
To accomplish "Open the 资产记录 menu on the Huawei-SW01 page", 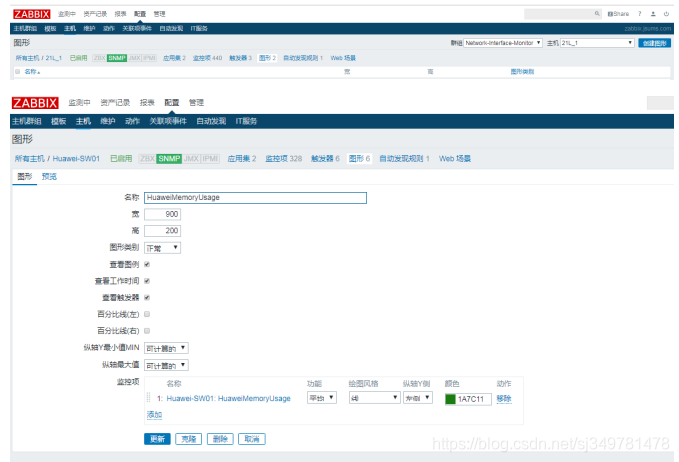I will coord(115,103).
